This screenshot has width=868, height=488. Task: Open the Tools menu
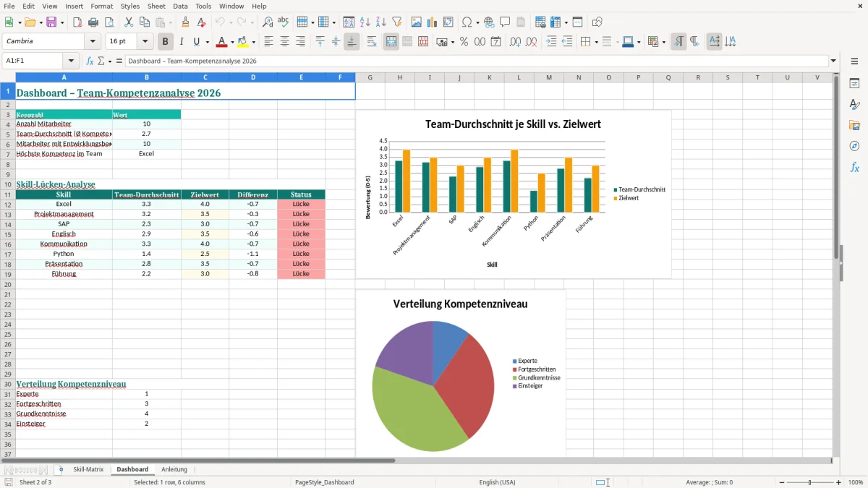[x=203, y=6]
